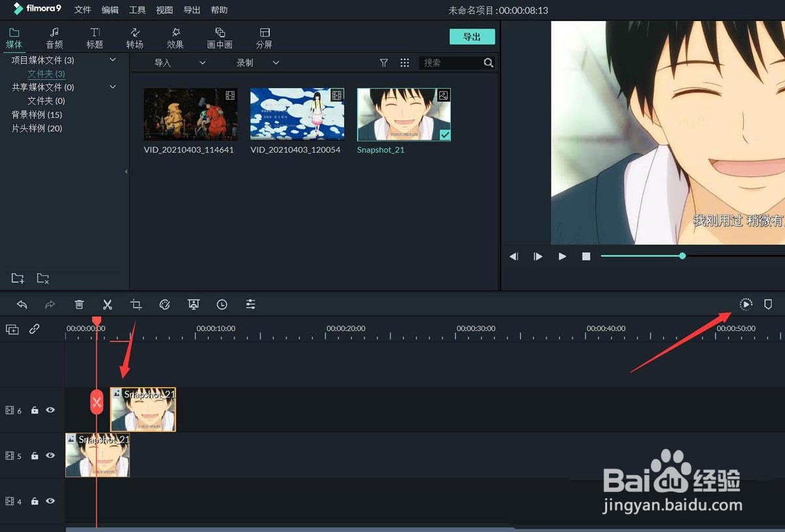Viewport: 785px width, 532px height.
Task: Select 文件夹 (3) folder item
Action: pyautogui.click(x=46, y=74)
